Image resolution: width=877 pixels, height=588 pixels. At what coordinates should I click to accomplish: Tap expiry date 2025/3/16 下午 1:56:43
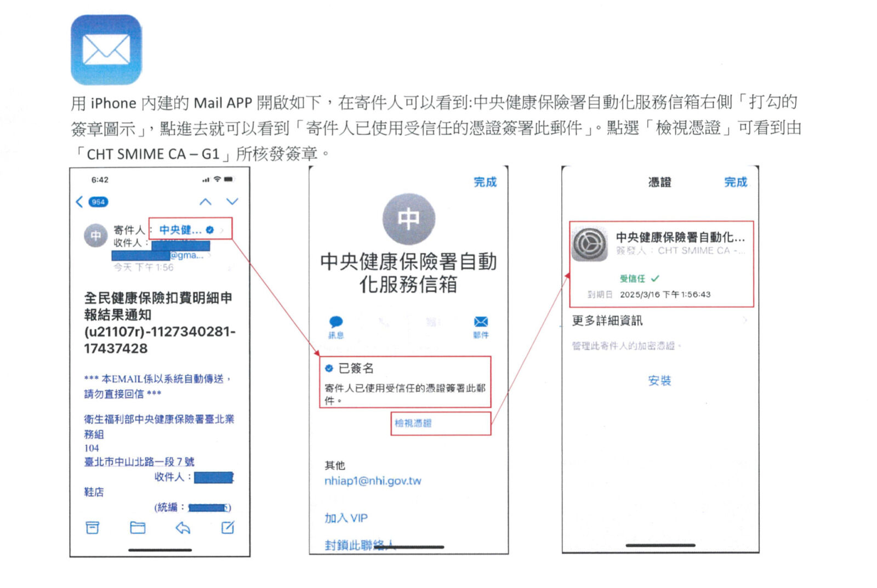[x=665, y=294]
